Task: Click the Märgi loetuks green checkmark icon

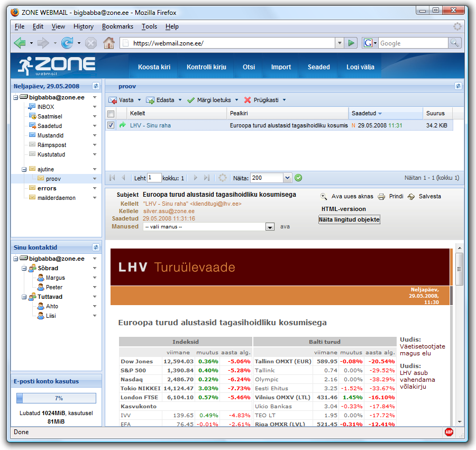Action: tap(190, 100)
